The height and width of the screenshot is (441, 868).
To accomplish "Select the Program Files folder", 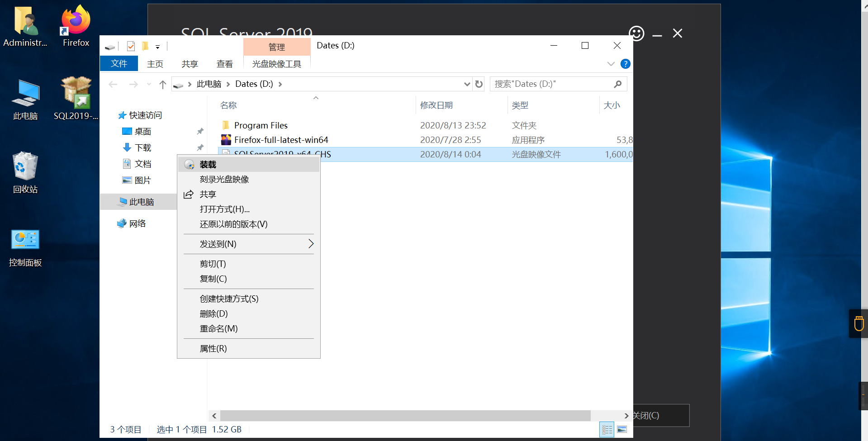I will (x=261, y=125).
